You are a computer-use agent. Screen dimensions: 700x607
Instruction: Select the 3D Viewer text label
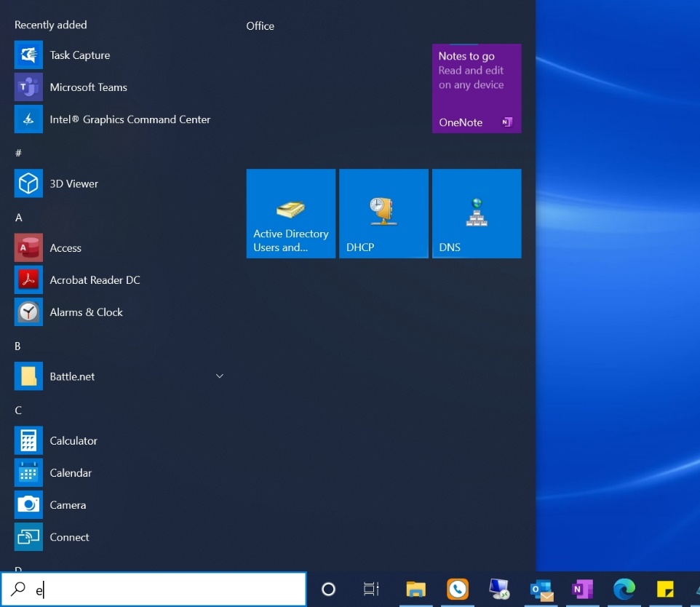(x=74, y=183)
